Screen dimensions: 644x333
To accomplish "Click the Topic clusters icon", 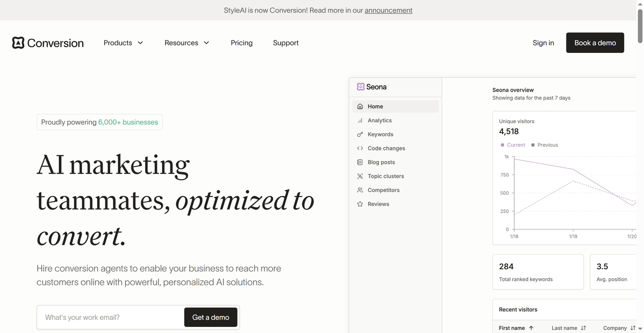I will (x=360, y=176).
